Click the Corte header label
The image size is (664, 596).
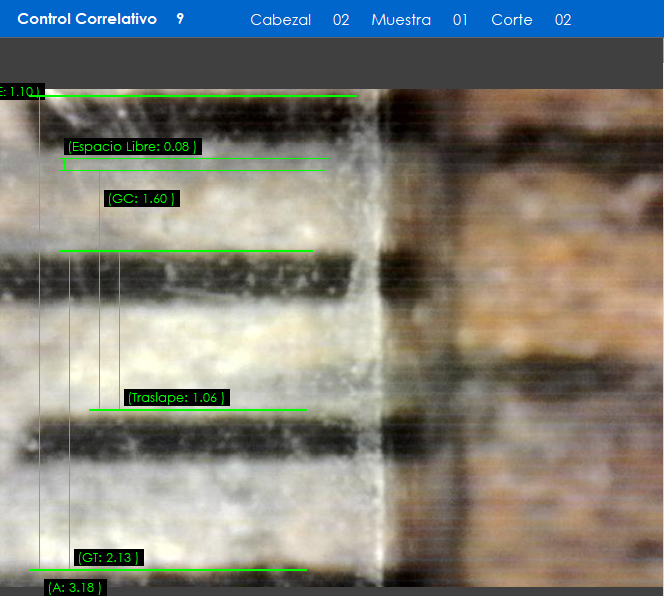pyautogui.click(x=511, y=20)
